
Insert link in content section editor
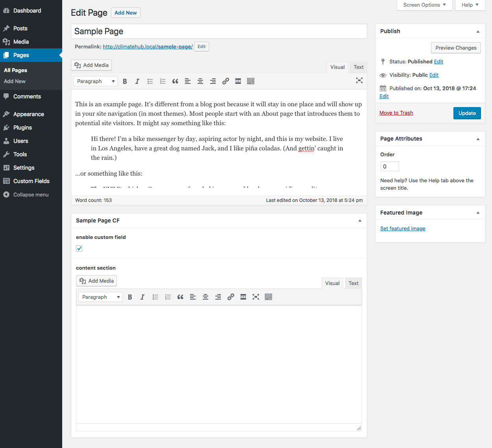(231, 297)
